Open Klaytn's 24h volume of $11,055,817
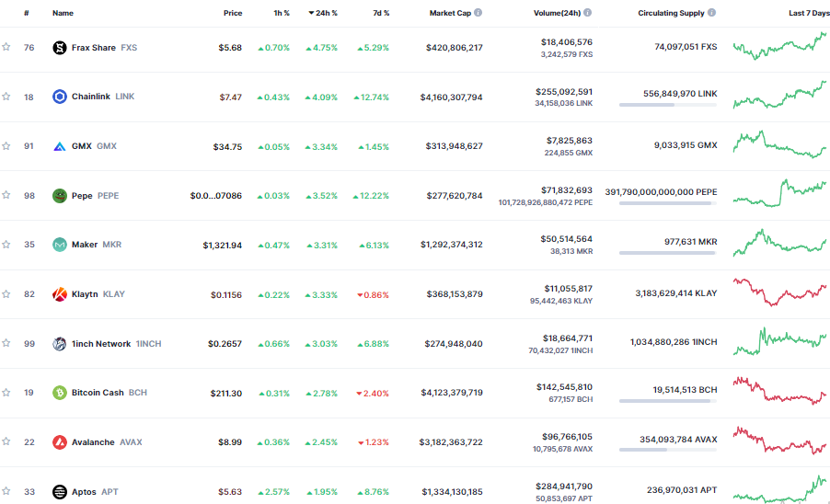 pyautogui.click(x=566, y=289)
